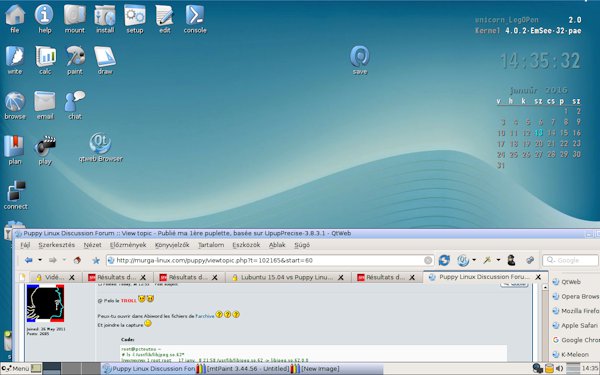Image resolution: width=600 pixels, height=375 pixels.
Task: Open the Súgó menu
Action: point(302,245)
